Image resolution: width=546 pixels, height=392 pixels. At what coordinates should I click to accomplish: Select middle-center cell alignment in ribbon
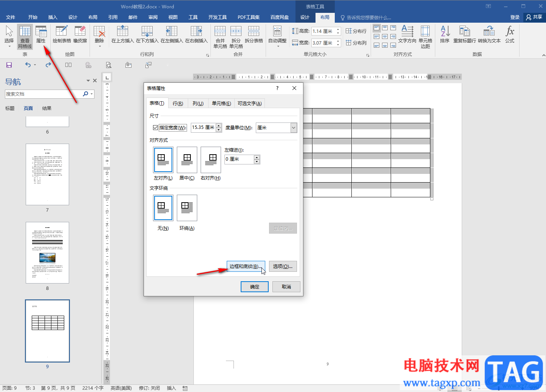pyautogui.click(x=385, y=37)
